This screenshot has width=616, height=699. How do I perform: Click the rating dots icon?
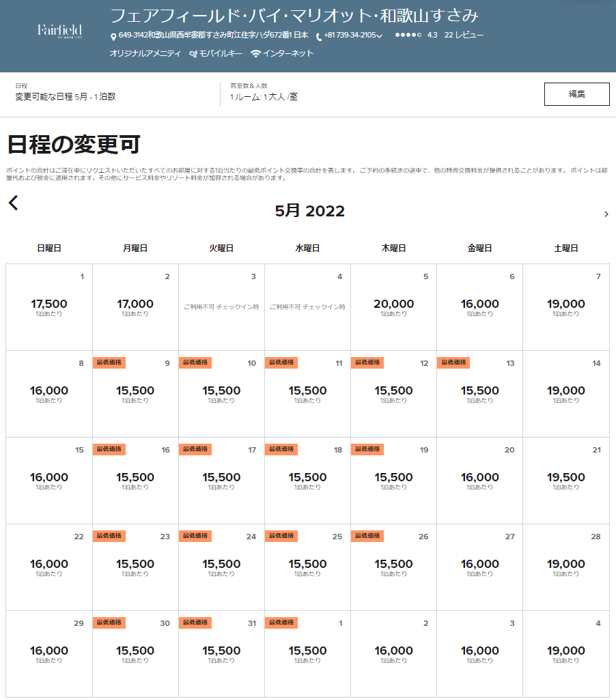(408, 35)
